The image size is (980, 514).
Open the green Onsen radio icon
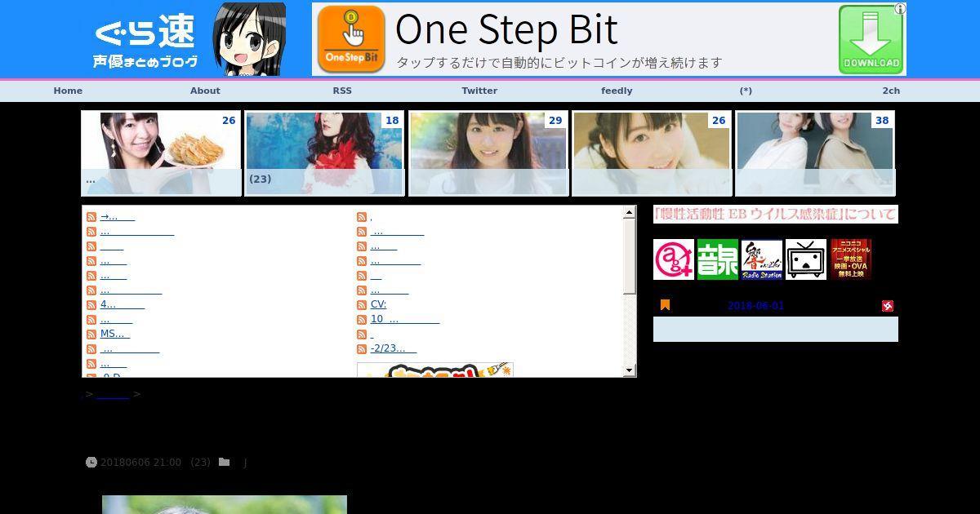(717, 259)
